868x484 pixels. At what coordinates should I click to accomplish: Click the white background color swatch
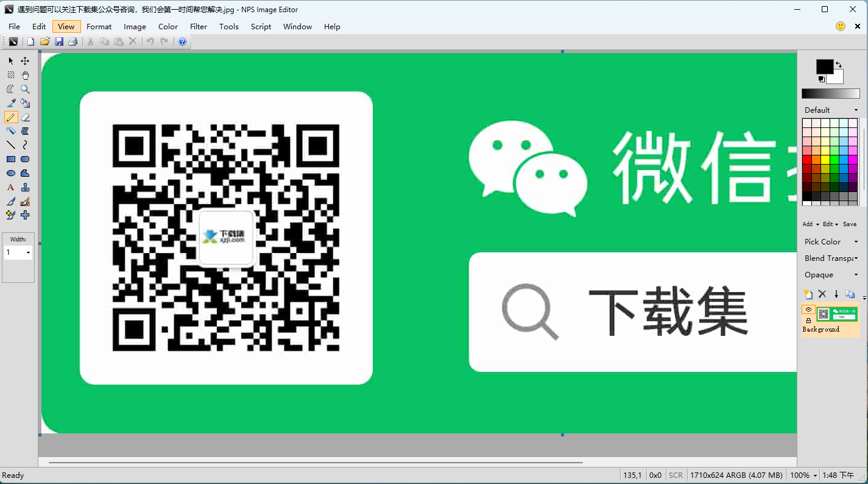pyautogui.click(x=836, y=77)
